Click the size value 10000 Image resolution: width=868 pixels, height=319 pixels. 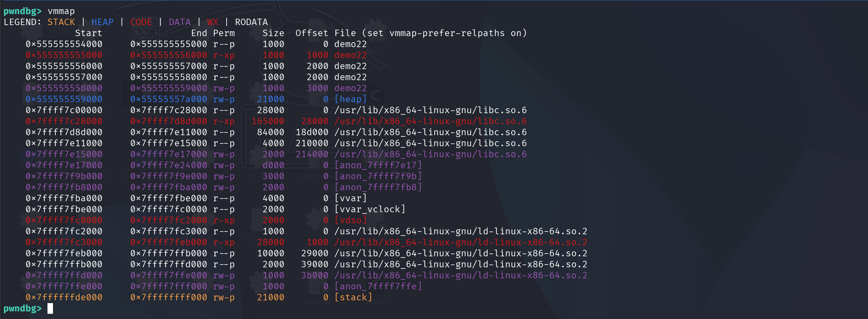tap(270, 253)
